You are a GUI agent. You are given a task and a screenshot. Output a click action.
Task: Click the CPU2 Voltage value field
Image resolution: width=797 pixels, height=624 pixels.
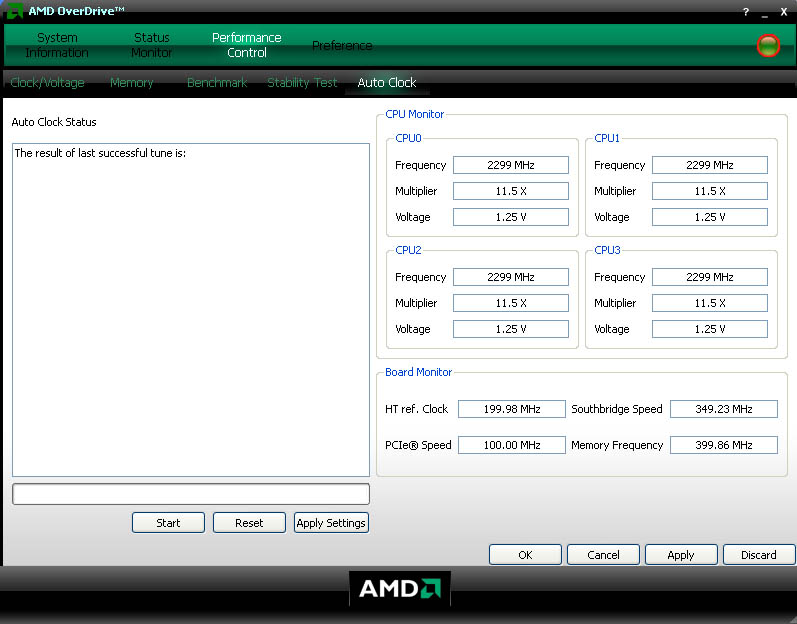511,329
